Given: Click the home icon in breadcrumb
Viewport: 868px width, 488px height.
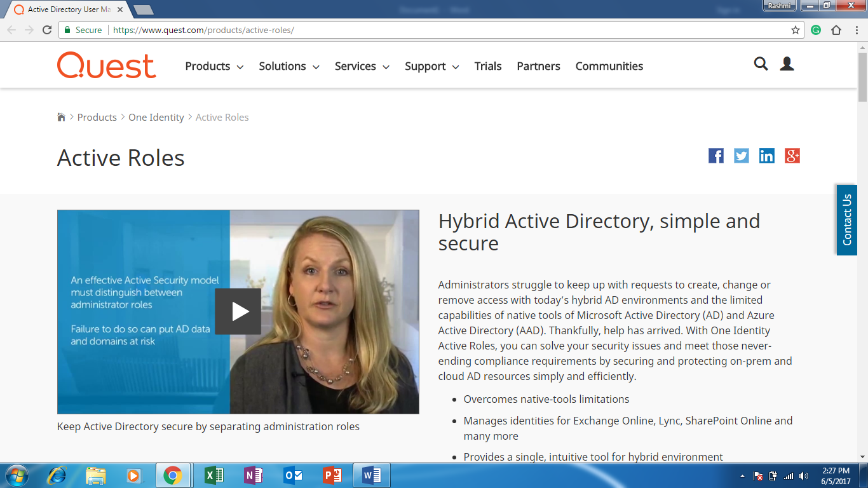Looking at the screenshot, I should pyautogui.click(x=62, y=118).
